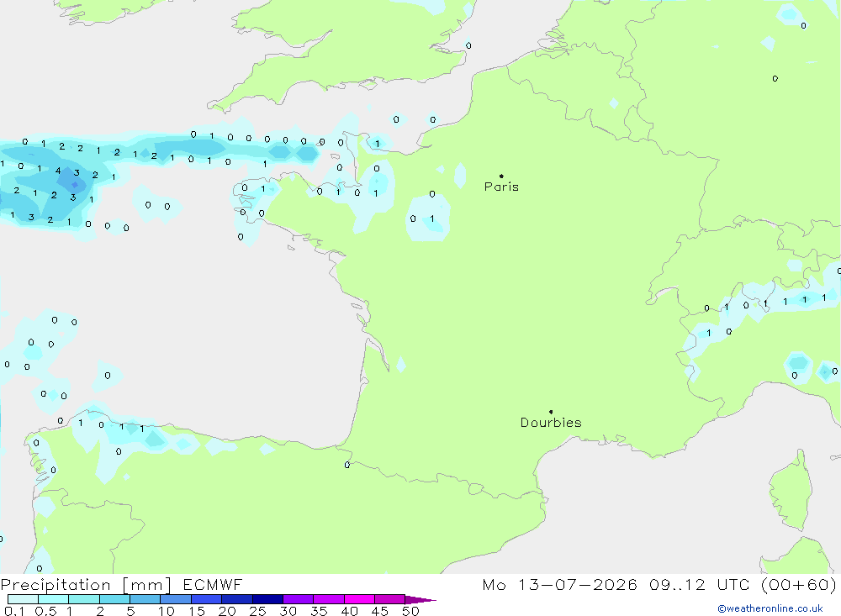This screenshot has width=841, height=616.
Task: Pick the 0.1–0.5 mm legend color swatch
Action: [23, 599]
